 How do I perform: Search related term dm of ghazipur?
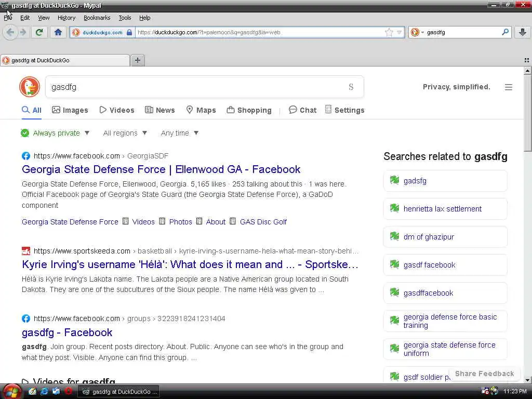445,237
